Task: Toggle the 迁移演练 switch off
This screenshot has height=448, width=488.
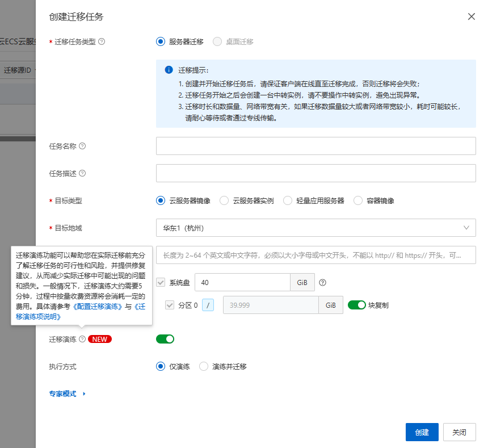Action: pyautogui.click(x=165, y=339)
